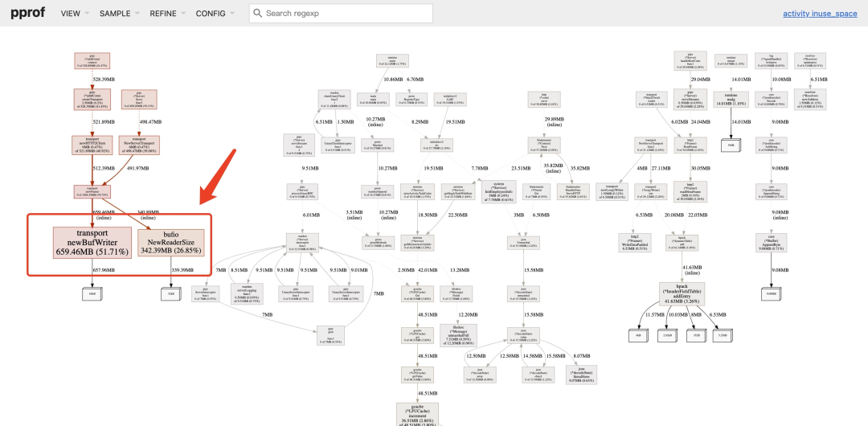Click the 16kB leaf box under malg
Screen dimensions: 868x426
tap(731, 145)
